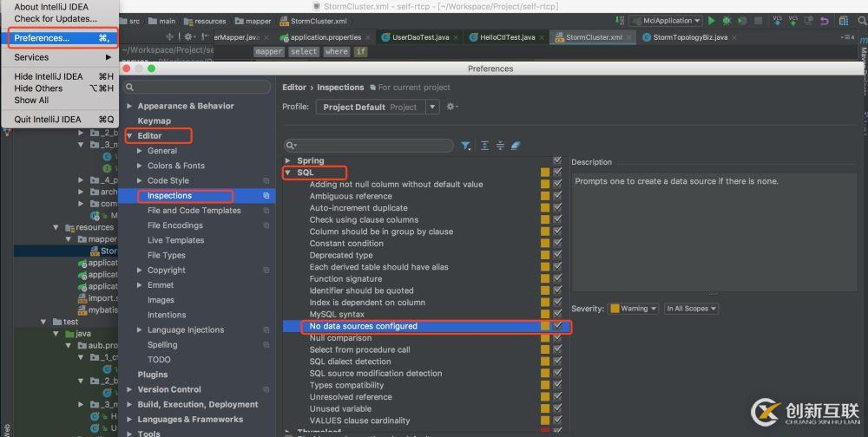This screenshot has height=437, width=868.
Task: Click the yellow severity swatch for Constant condition
Action: tap(545, 244)
